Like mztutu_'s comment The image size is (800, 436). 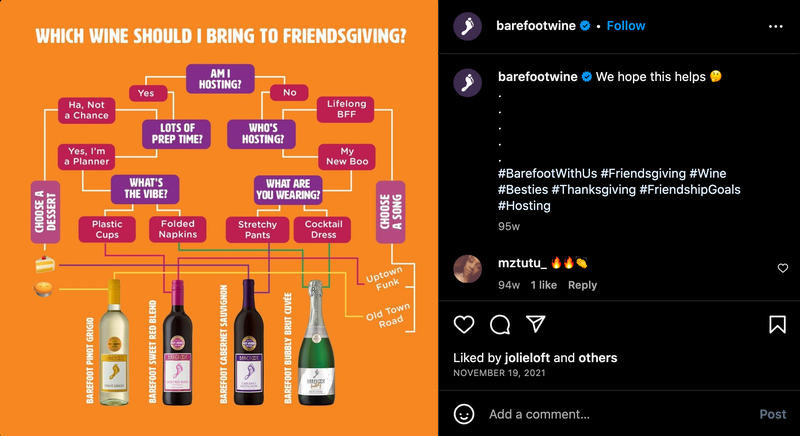[x=783, y=268]
